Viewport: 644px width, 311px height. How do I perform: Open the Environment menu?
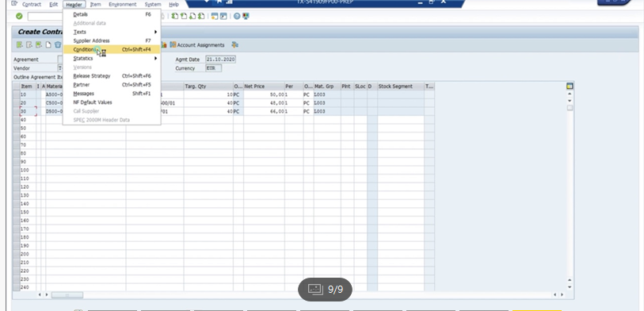click(x=123, y=5)
